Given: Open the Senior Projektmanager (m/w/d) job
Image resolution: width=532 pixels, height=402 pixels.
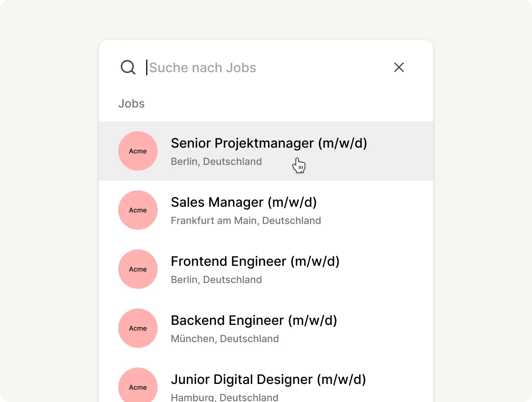Looking at the screenshot, I should (266, 151).
